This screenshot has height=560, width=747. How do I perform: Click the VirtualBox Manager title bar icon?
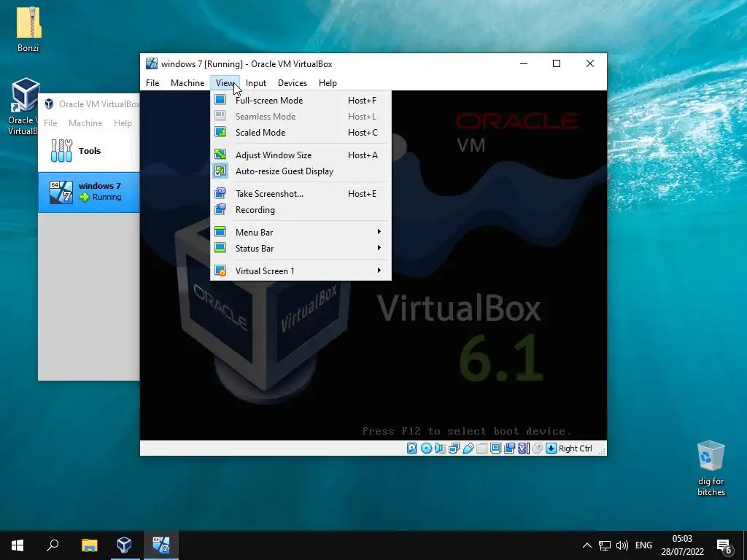pos(49,104)
